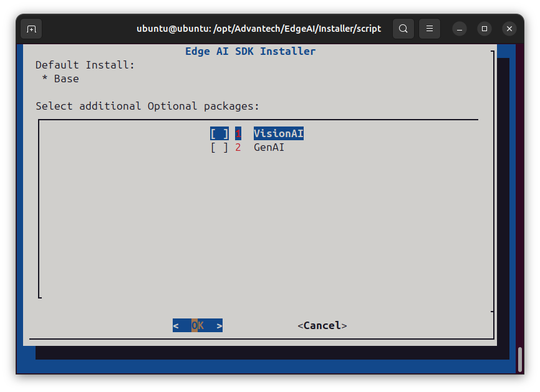
Task: Confirm selection with the OK button
Action: pos(198,325)
